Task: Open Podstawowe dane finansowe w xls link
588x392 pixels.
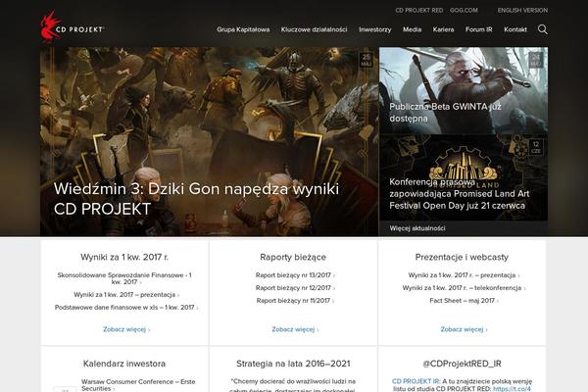Action: tap(126, 308)
